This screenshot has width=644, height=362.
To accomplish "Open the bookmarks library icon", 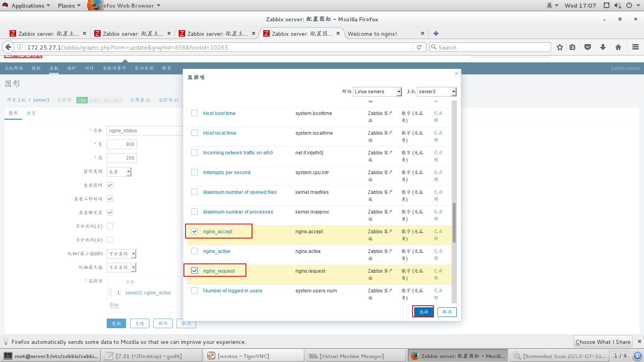I will (x=572, y=47).
